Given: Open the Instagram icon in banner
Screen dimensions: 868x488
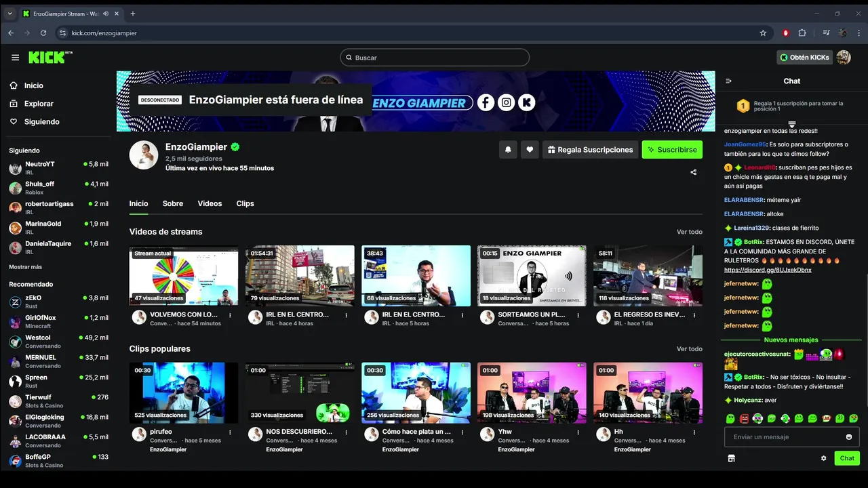Looking at the screenshot, I should click(x=506, y=102).
